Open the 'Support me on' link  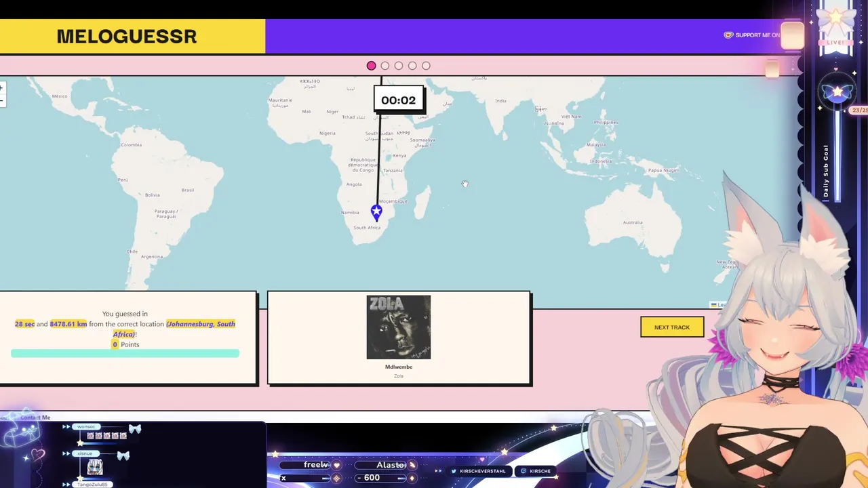(x=757, y=35)
